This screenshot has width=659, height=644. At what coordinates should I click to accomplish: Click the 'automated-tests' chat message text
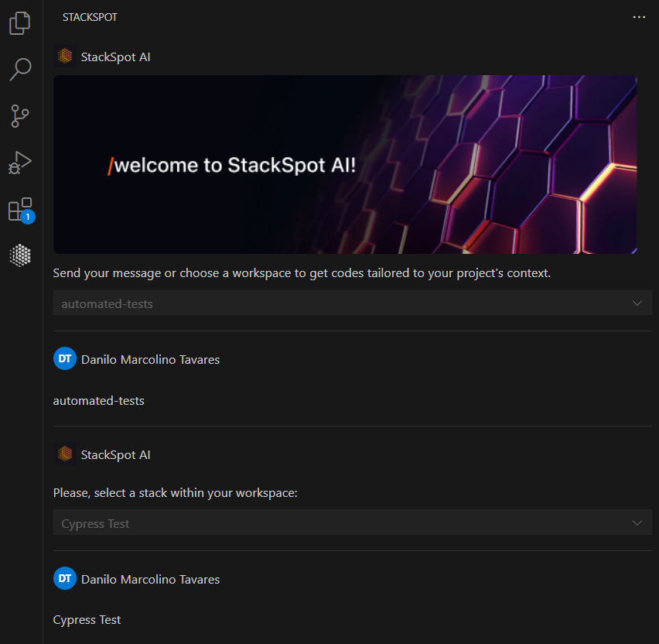[x=99, y=401]
